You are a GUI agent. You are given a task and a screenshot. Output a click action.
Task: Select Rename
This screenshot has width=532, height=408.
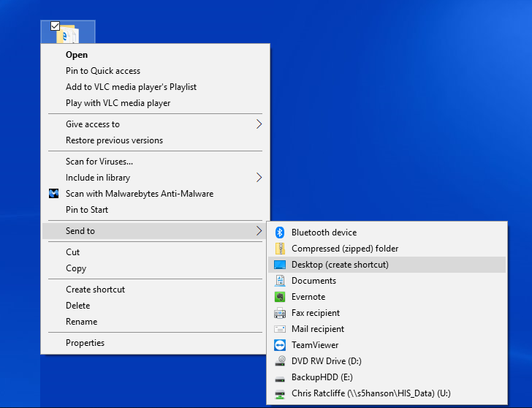click(156, 322)
